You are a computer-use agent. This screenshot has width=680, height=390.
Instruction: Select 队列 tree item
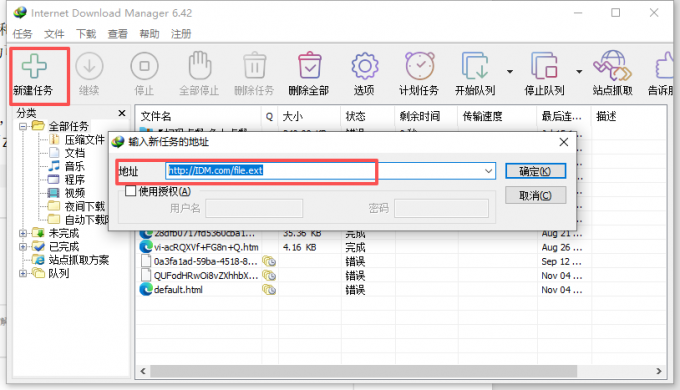59,273
